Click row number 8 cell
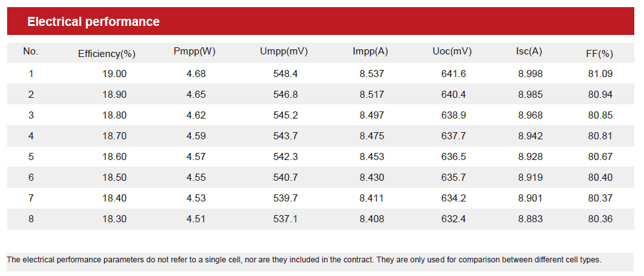 (x=31, y=219)
